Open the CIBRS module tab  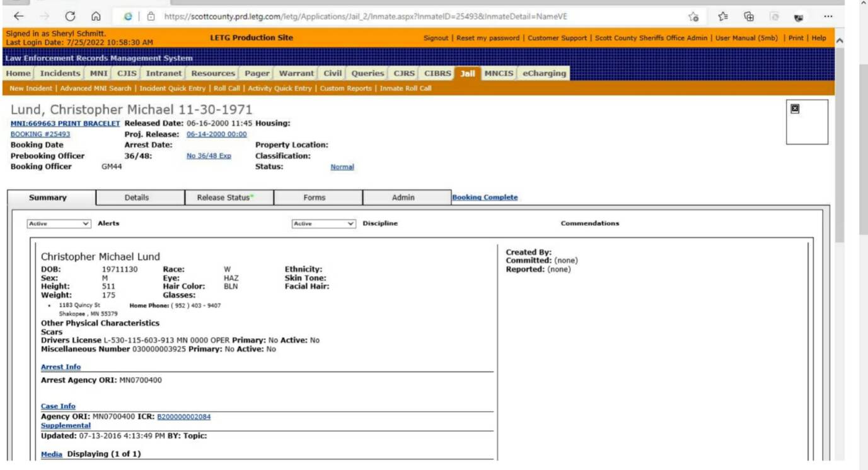coord(437,73)
